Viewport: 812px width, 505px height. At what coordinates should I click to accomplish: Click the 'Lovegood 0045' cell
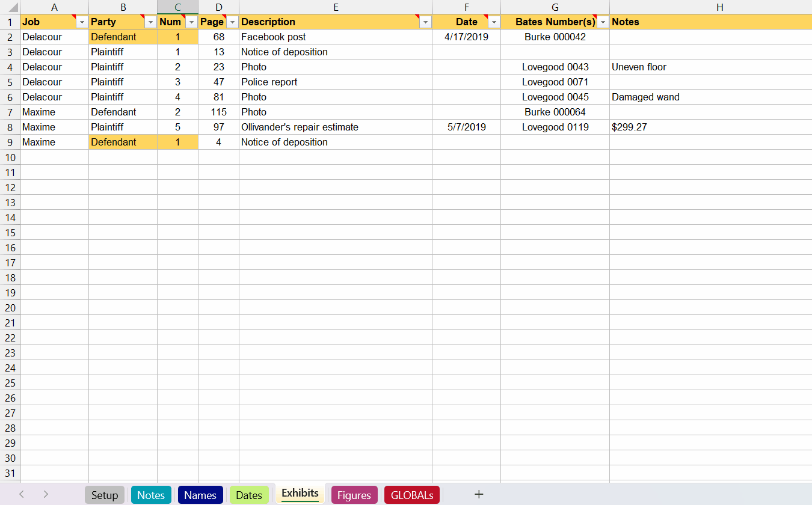click(x=555, y=97)
